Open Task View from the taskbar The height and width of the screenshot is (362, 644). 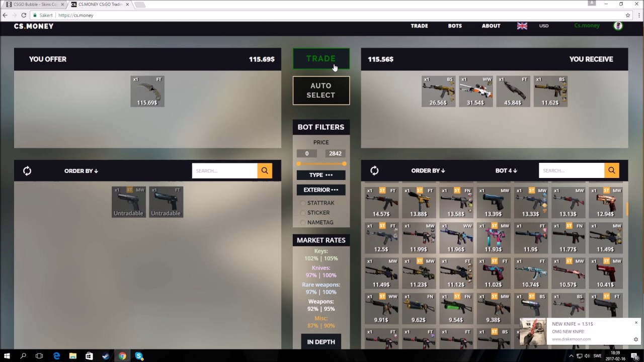39,356
